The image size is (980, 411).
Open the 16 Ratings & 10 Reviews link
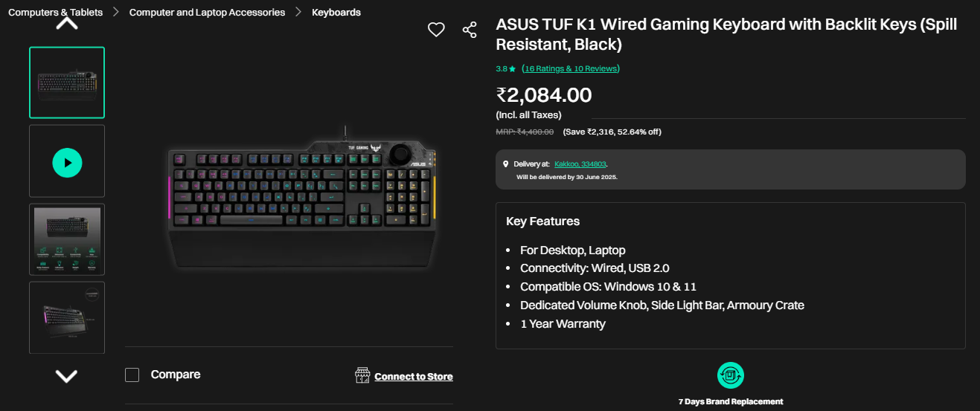tap(571, 68)
